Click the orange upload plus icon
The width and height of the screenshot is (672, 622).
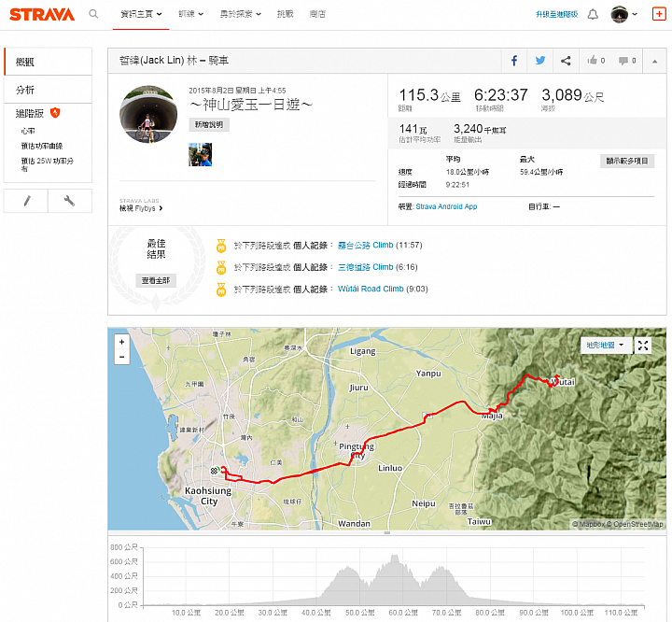click(659, 14)
